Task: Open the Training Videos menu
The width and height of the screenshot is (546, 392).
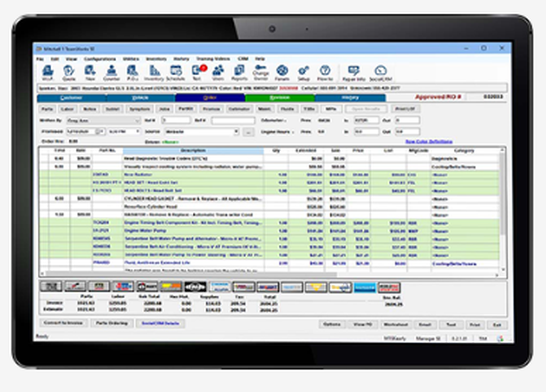Action: click(213, 59)
